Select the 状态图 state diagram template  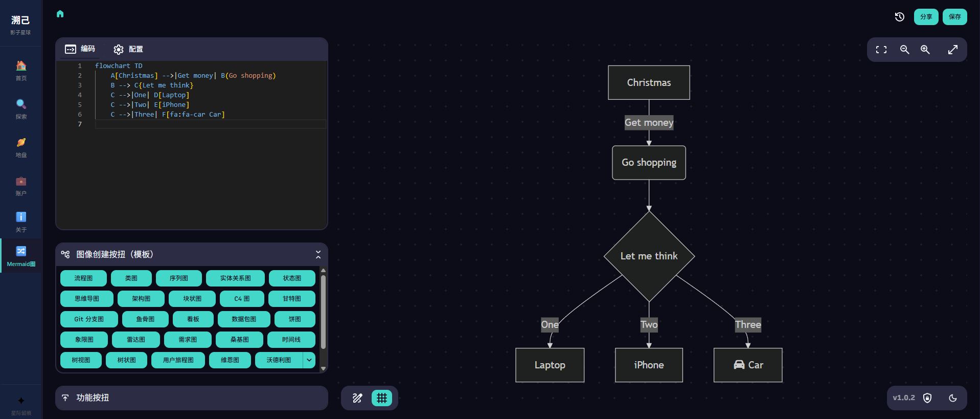[x=292, y=278]
